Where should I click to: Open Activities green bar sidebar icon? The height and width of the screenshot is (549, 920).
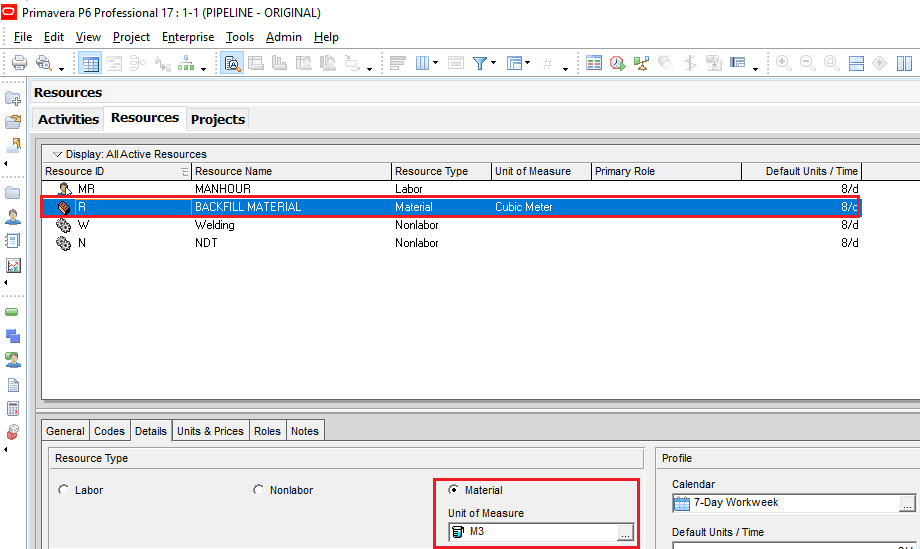click(12, 312)
